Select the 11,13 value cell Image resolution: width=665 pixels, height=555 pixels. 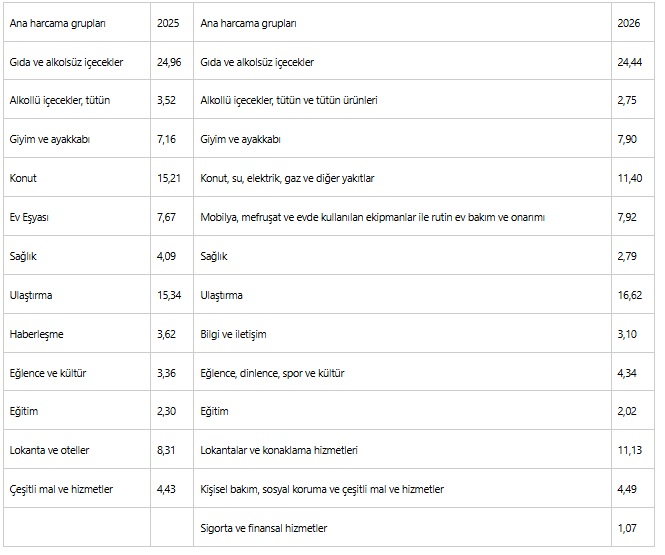coord(629,450)
